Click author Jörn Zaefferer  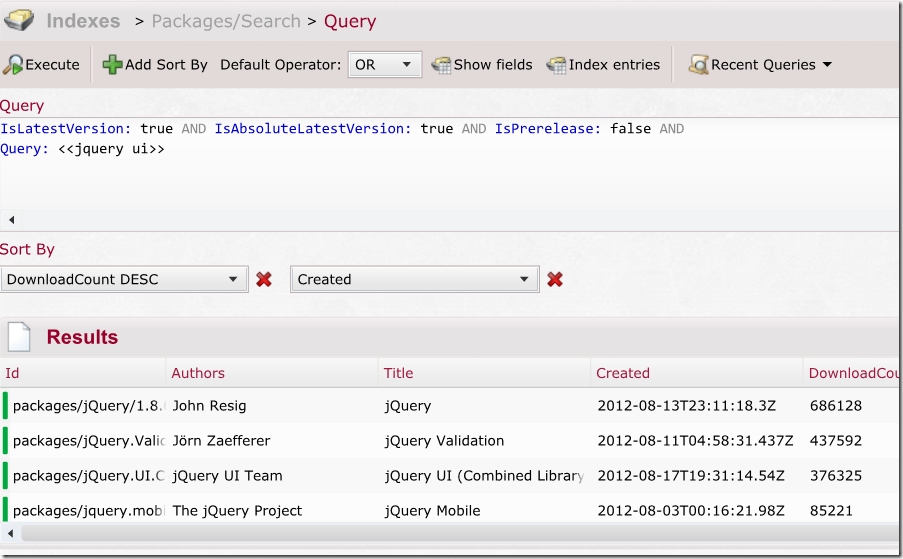(x=221, y=441)
